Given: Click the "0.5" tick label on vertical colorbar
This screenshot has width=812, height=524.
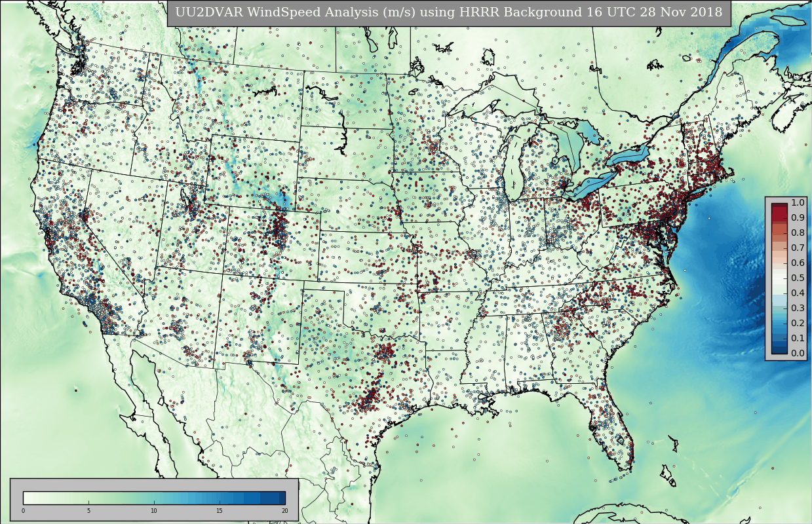Looking at the screenshot, I should pos(798,278).
